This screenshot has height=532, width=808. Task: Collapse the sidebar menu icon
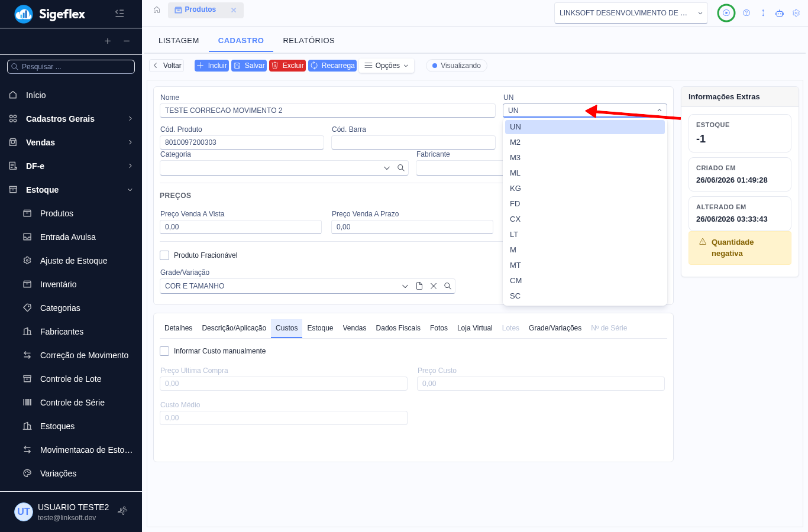pyautogui.click(x=119, y=13)
